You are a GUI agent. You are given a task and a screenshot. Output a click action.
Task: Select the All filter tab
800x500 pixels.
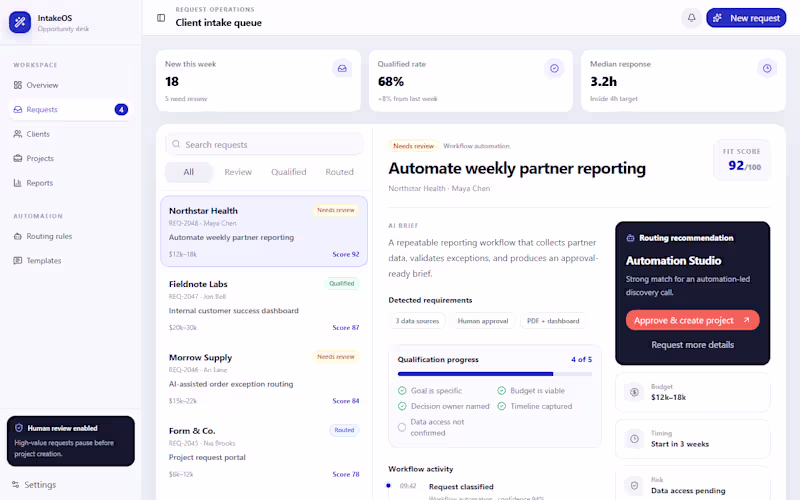pos(189,172)
